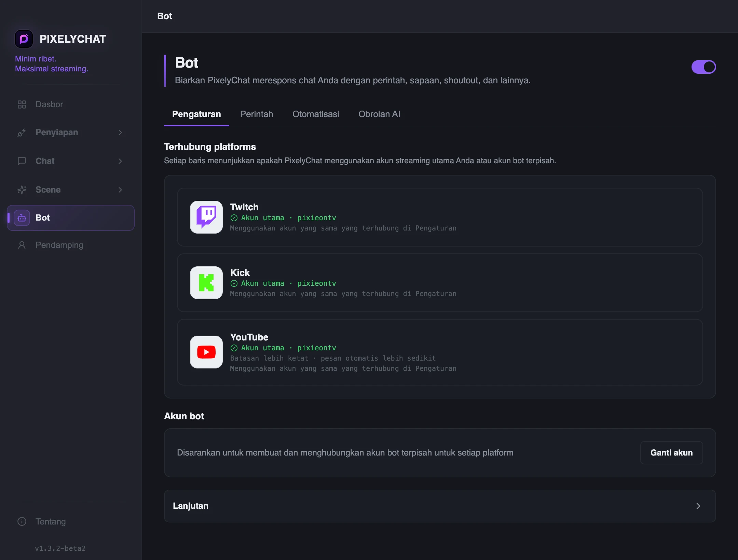Switch to the Pengaturan tab
Image resolution: width=738 pixels, height=560 pixels.
pos(196,114)
